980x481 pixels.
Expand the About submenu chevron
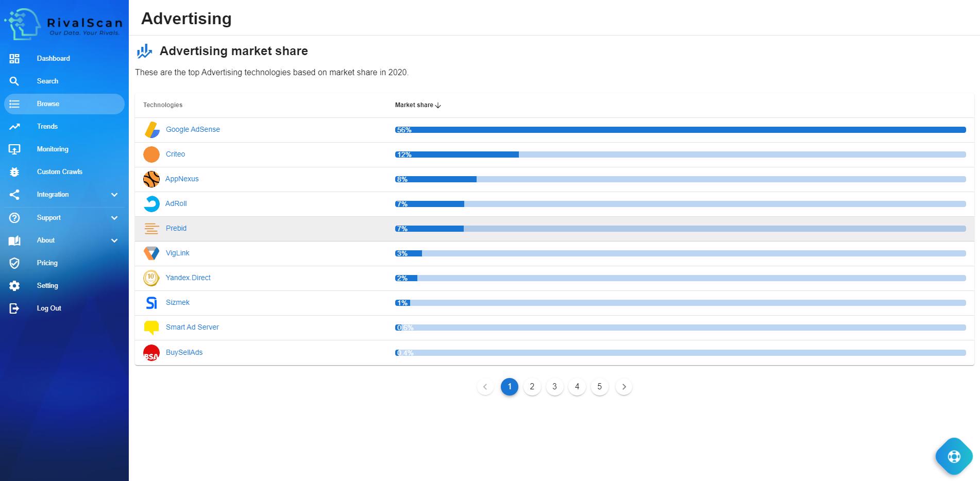[114, 240]
